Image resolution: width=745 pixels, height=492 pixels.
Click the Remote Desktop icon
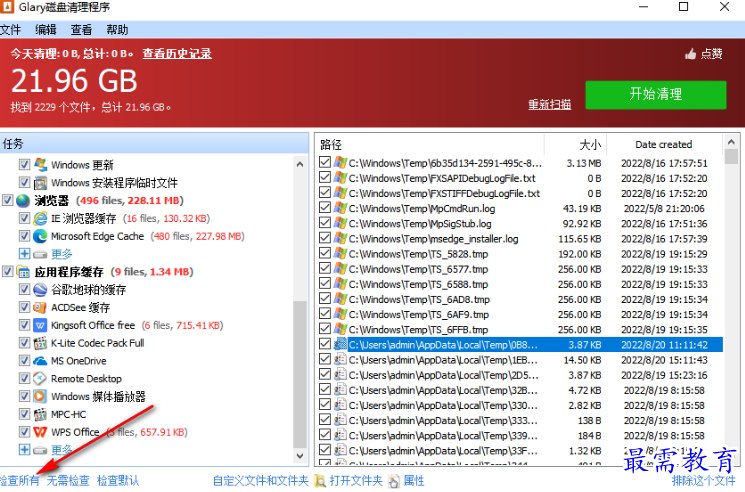pos(40,378)
